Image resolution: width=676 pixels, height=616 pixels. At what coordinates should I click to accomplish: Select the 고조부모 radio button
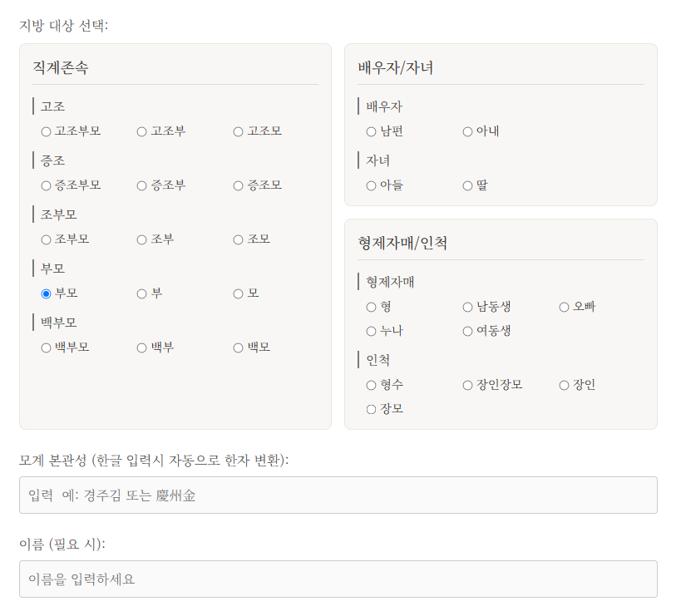point(44,131)
